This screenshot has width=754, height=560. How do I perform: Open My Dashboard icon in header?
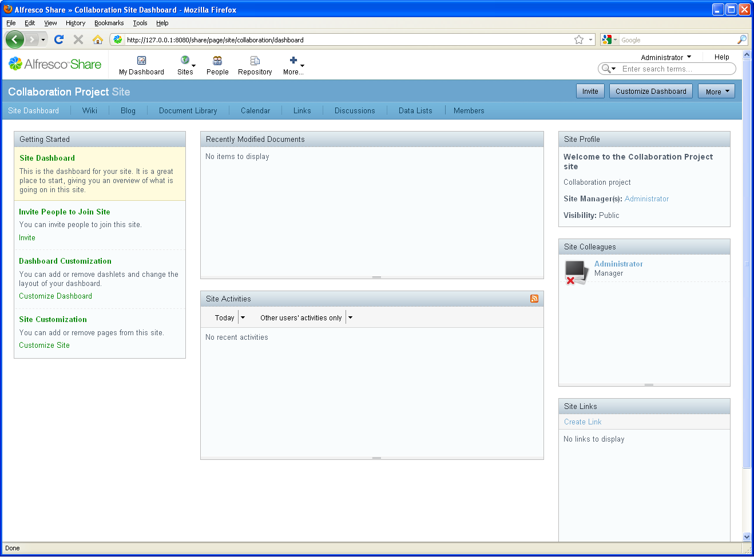click(141, 61)
